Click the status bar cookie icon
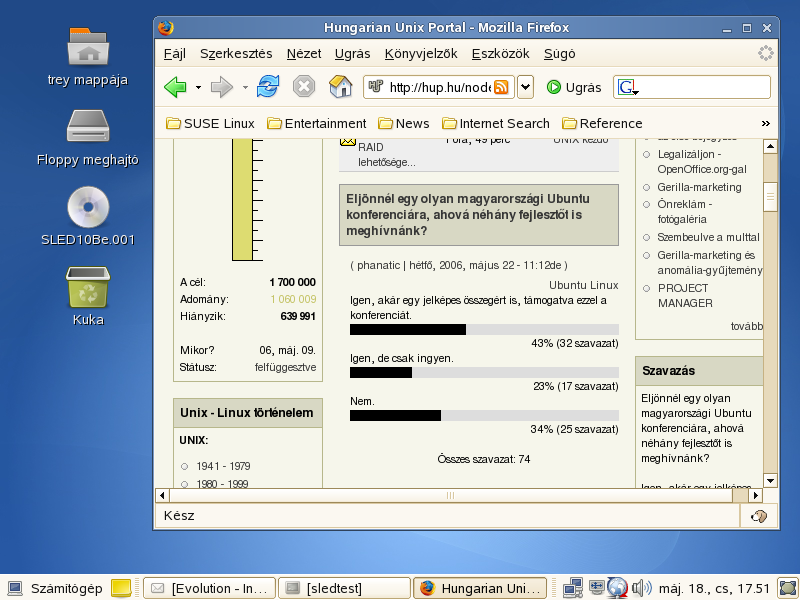The width and height of the screenshot is (800, 600). pyautogui.click(x=759, y=516)
